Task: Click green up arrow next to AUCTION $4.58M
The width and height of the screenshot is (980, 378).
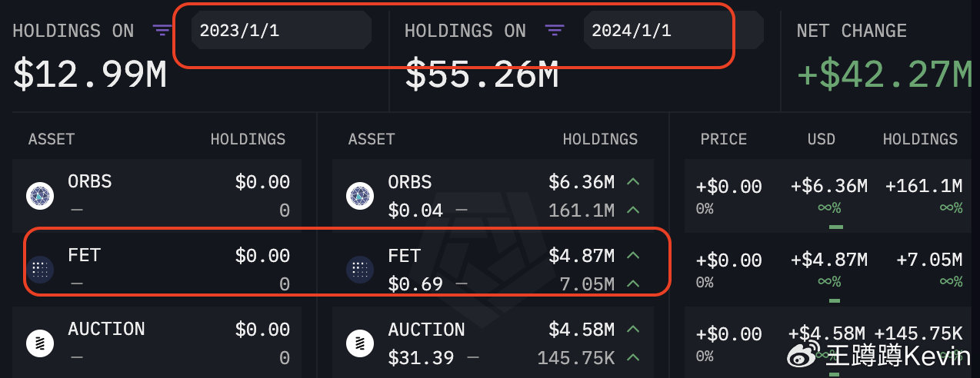Action: (x=633, y=330)
